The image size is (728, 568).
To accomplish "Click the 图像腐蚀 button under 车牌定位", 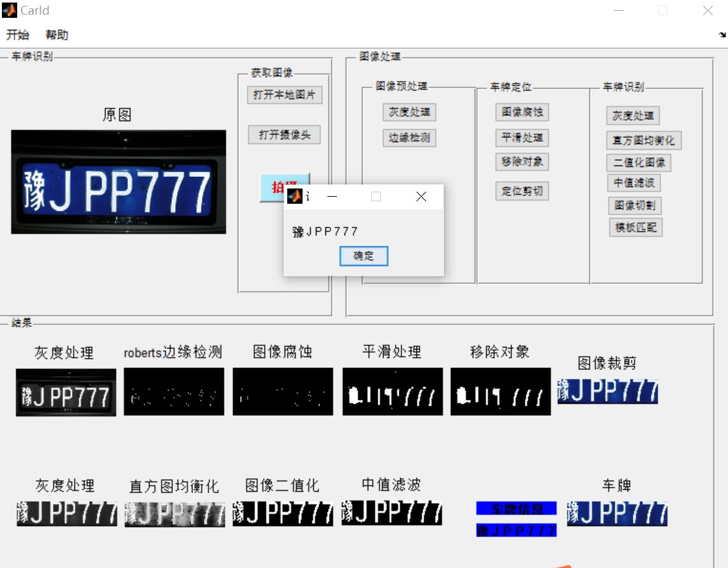I will (521, 113).
